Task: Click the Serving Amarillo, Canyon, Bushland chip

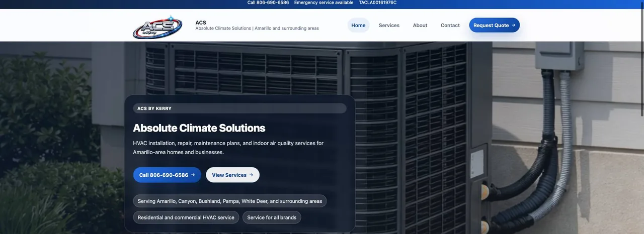Action: click(230, 201)
